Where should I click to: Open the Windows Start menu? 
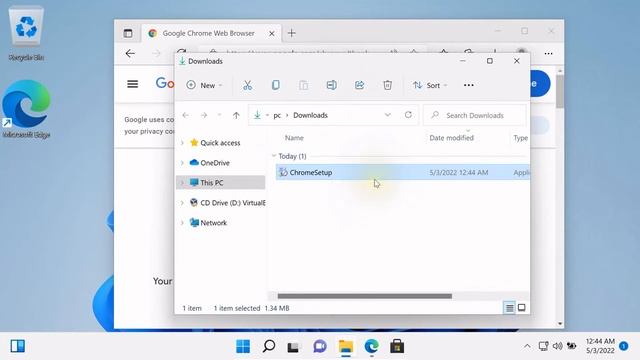243,347
